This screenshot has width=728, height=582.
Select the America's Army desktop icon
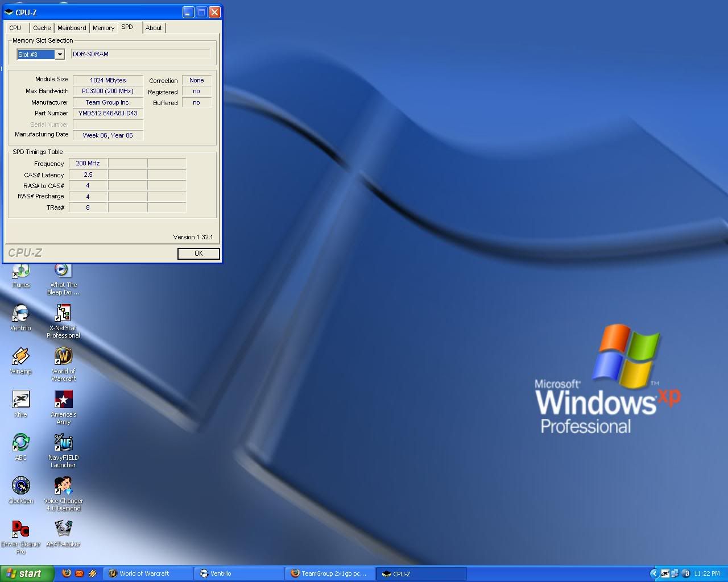(63, 408)
